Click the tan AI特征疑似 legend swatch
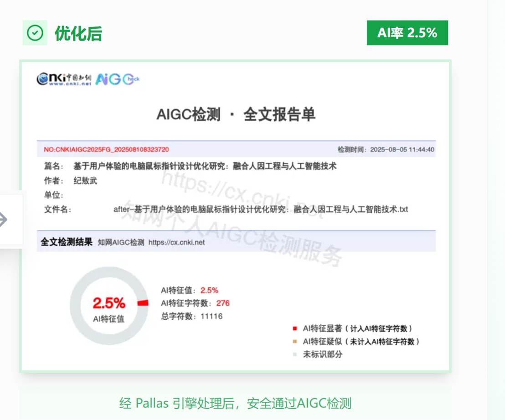Viewport: 505px width, 420px height. click(x=295, y=342)
